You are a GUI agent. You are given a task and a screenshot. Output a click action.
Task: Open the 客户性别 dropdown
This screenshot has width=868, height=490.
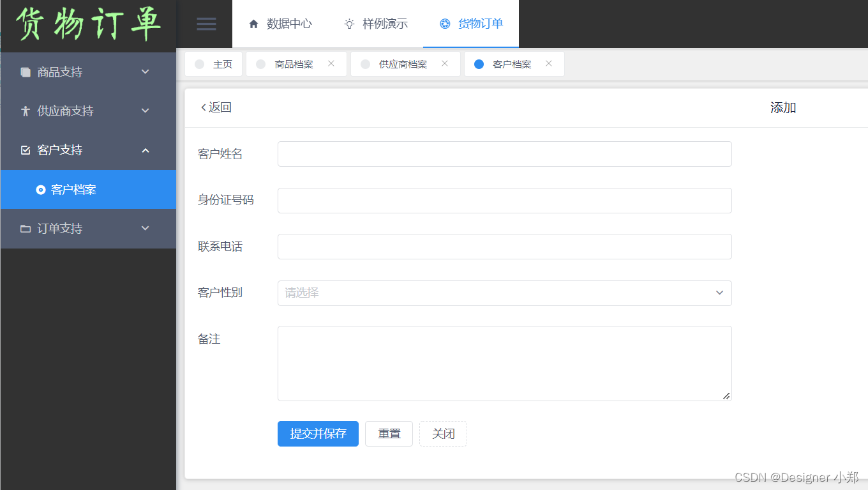click(x=504, y=293)
